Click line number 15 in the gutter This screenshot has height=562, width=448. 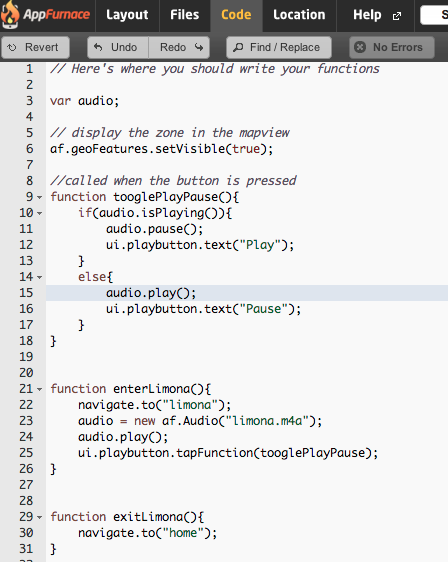[26, 293]
